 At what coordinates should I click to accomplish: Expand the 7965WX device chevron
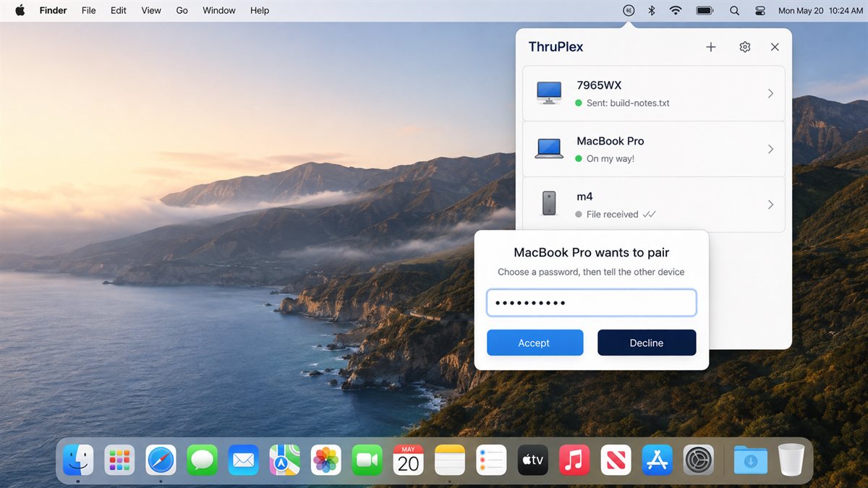tap(770, 93)
